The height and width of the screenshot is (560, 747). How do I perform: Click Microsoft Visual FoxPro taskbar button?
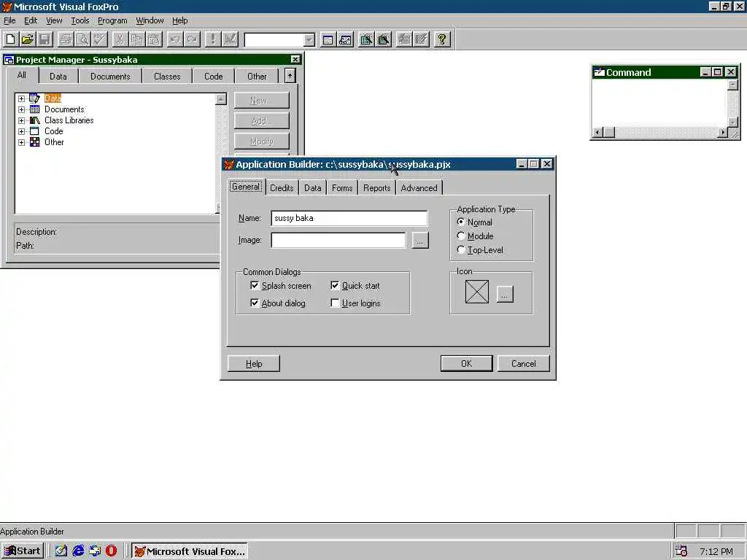pyautogui.click(x=190, y=551)
